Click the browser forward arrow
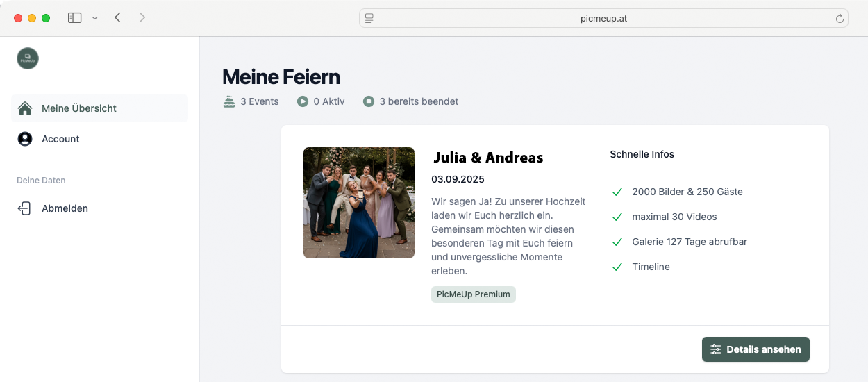Screen dimensions: 868x382 click(142, 18)
